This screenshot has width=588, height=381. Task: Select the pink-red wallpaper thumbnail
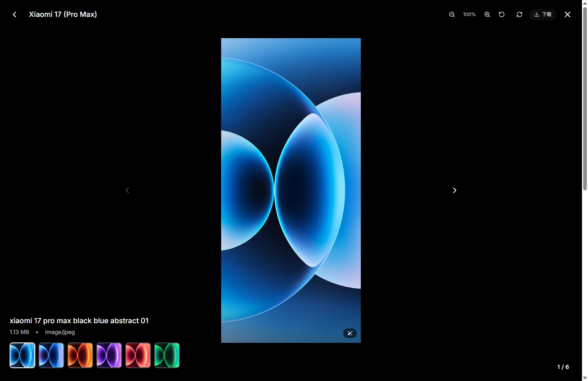138,355
